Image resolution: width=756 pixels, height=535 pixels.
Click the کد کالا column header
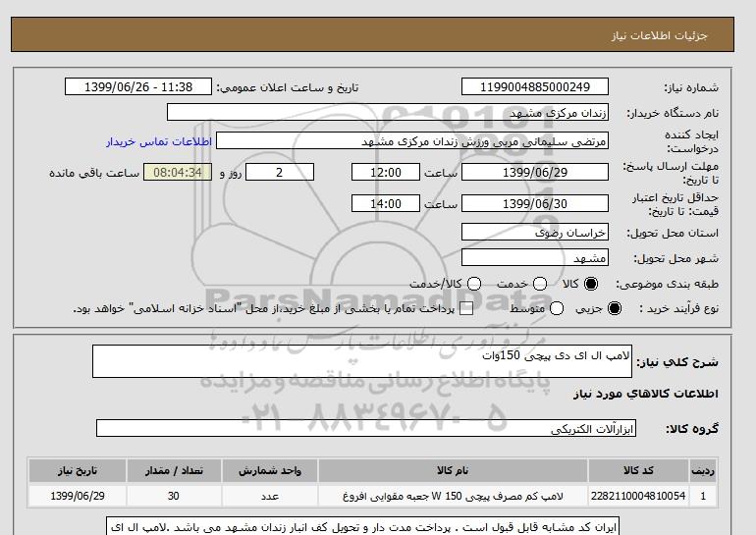(x=638, y=470)
